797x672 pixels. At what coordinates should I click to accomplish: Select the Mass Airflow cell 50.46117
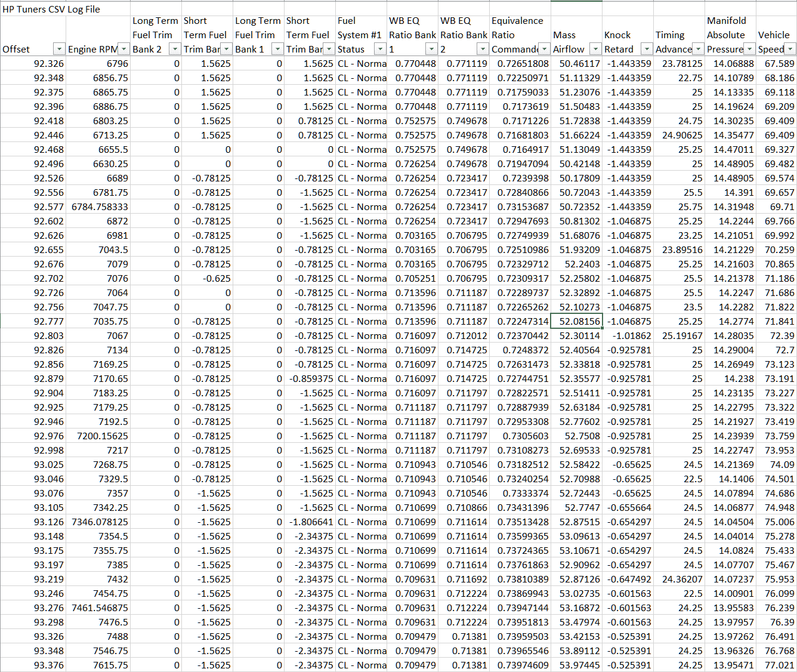click(576, 63)
